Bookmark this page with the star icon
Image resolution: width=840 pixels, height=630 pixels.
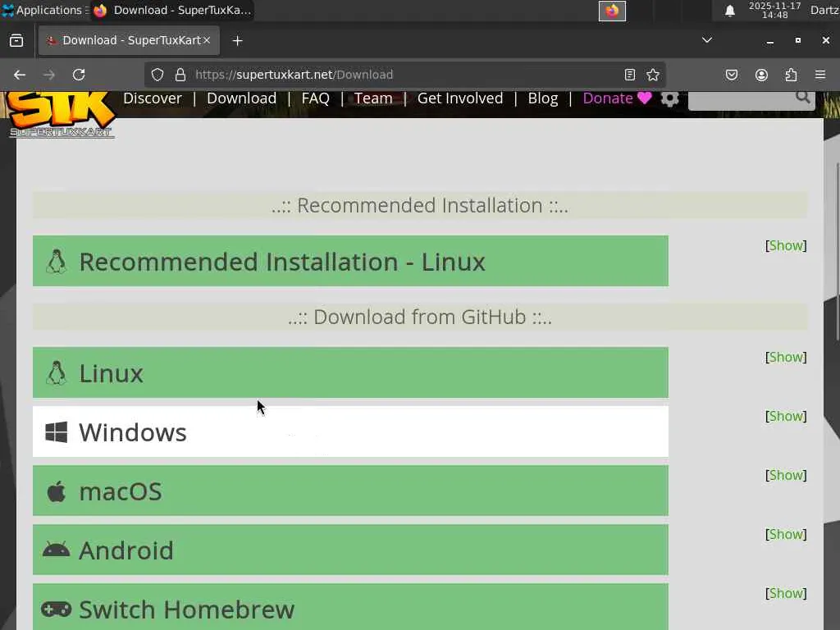[x=652, y=75]
